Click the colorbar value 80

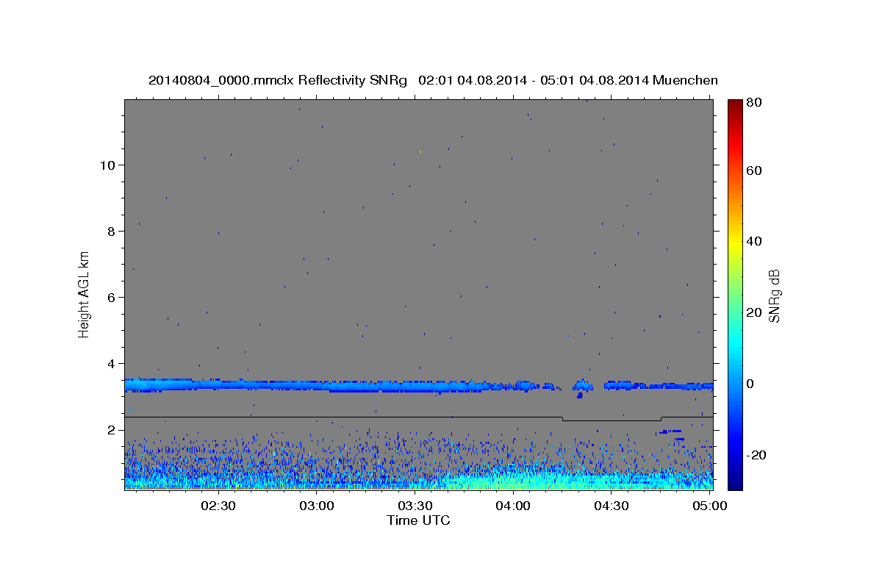(x=755, y=103)
